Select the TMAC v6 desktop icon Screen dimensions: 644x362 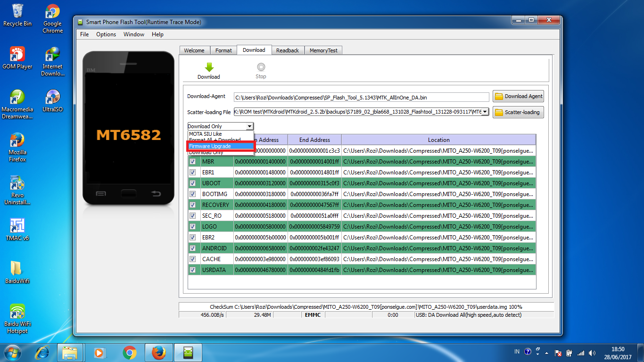(17, 230)
